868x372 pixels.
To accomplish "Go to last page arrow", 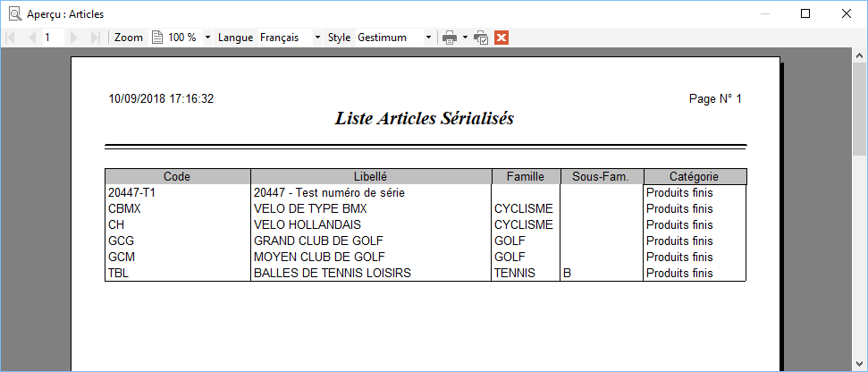I will click(x=95, y=38).
